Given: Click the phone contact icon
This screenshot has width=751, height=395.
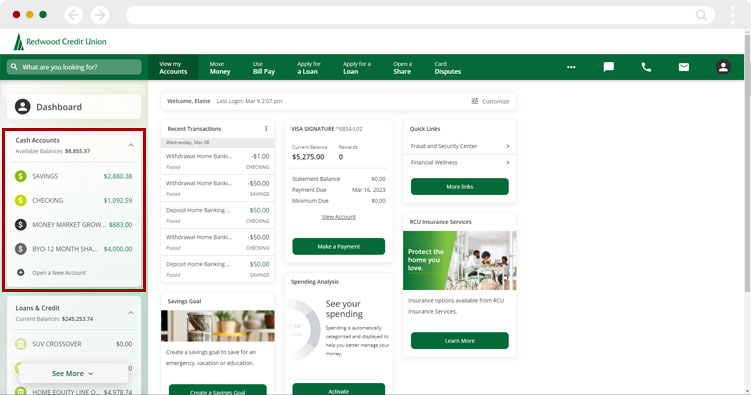Looking at the screenshot, I should 646,67.
